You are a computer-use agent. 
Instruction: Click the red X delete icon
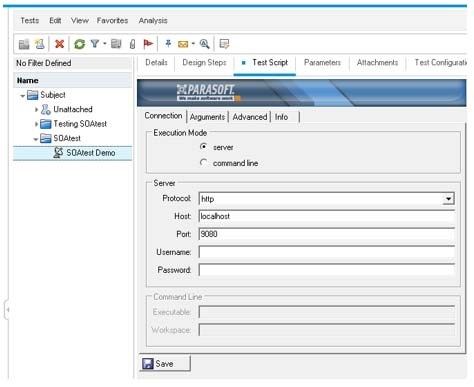point(59,44)
